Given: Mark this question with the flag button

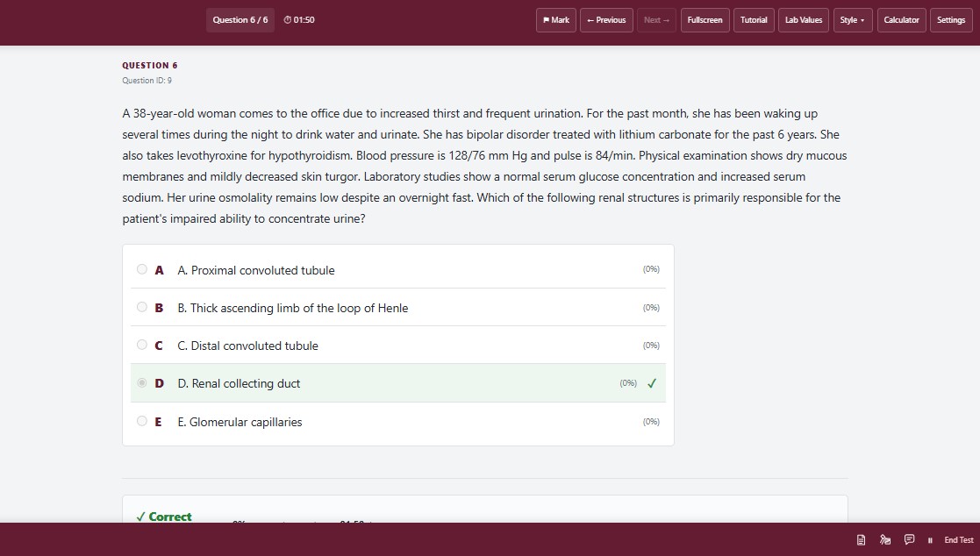Looking at the screenshot, I should [x=556, y=20].
